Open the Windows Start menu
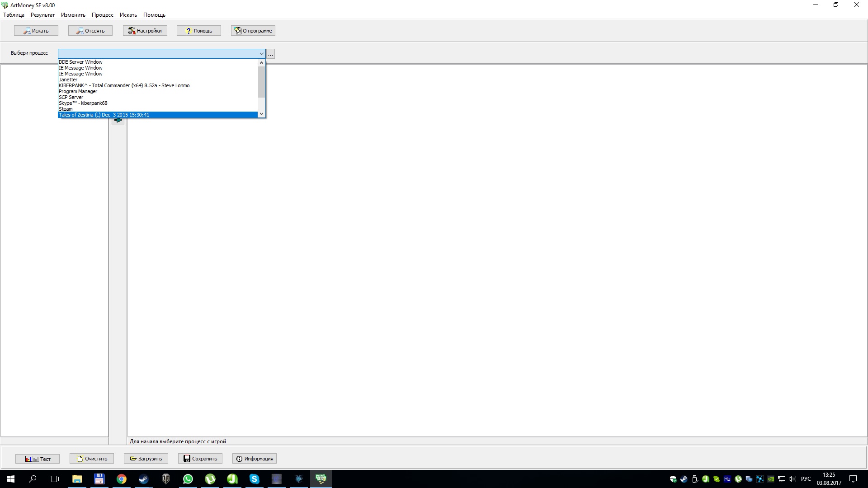Viewport: 868px width, 488px height. 11,479
